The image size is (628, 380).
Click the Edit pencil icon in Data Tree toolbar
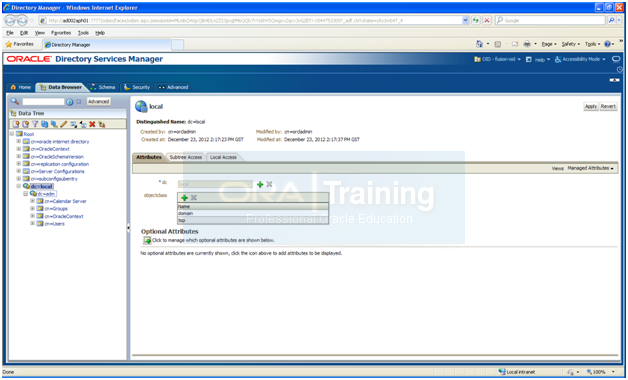click(x=63, y=124)
